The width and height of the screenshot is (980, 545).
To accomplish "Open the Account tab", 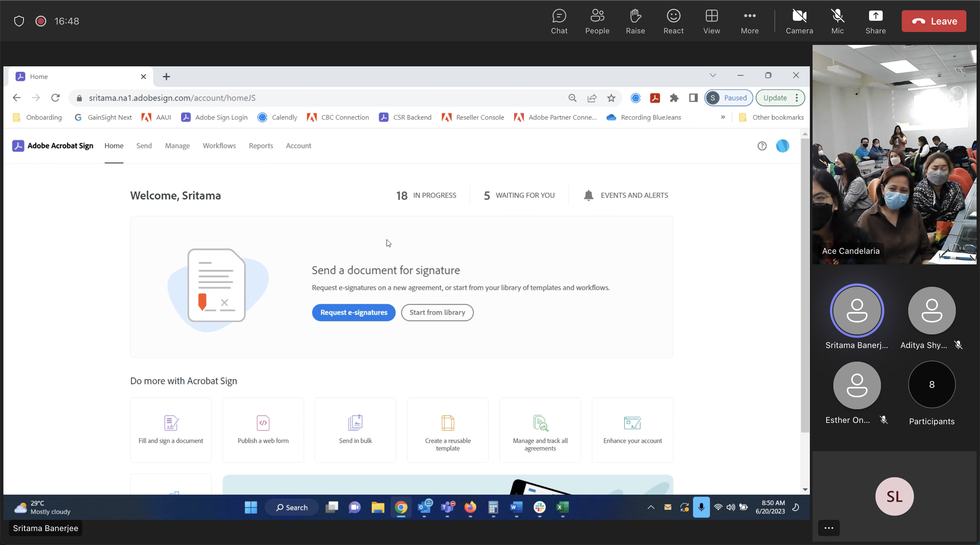I will click(x=298, y=146).
